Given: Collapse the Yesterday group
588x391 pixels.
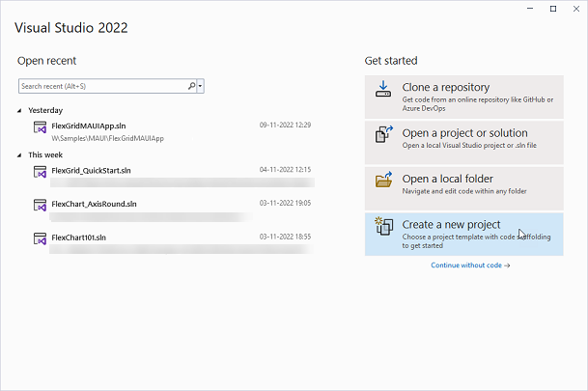Looking at the screenshot, I should 21,111.
